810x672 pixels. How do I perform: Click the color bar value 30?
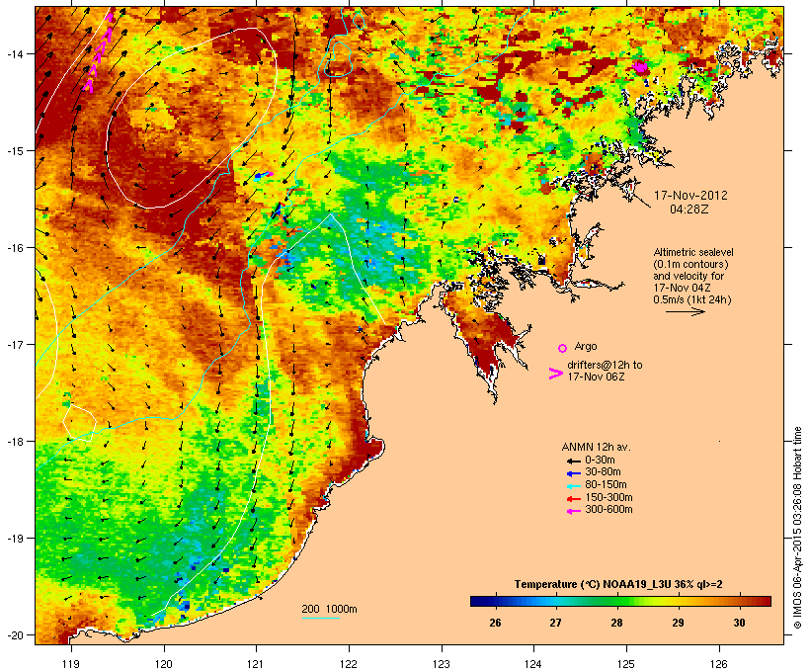(739, 623)
